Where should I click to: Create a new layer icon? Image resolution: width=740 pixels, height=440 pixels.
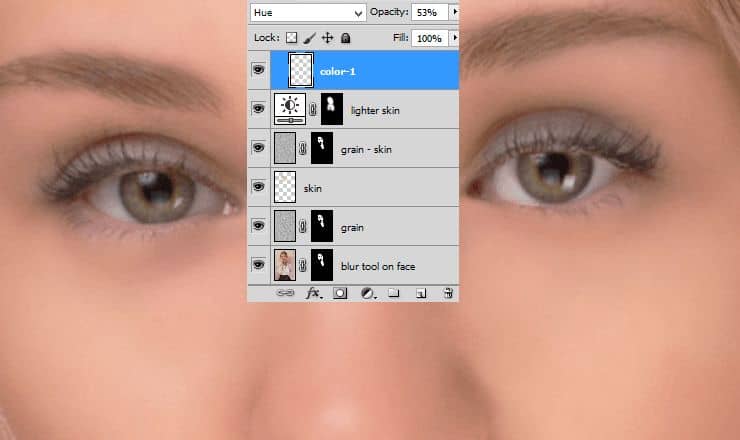pyautogui.click(x=421, y=293)
